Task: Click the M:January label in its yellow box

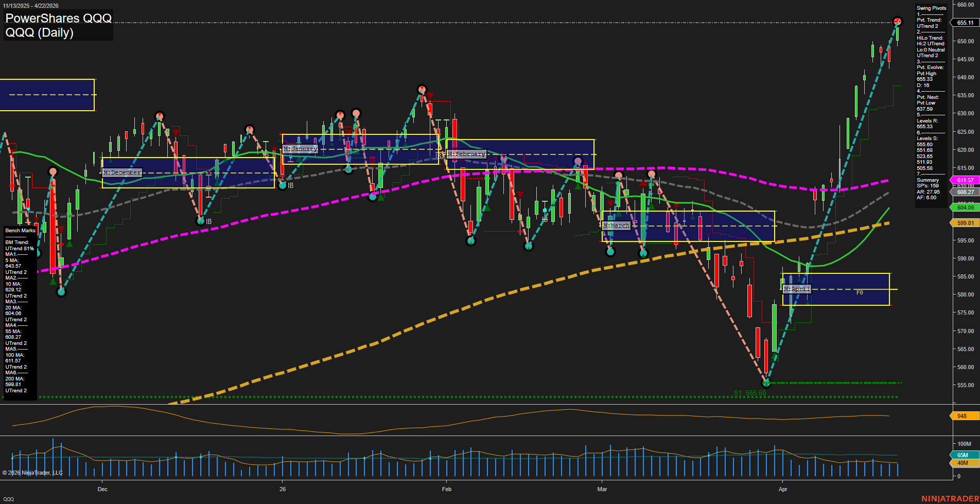Action: (x=301, y=148)
